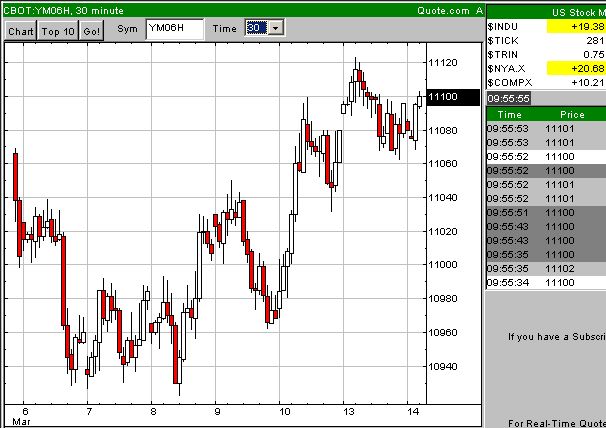Viewport: 606px width, 428px height.
Task: Click the +10.21 change value
Action: click(587, 82)
